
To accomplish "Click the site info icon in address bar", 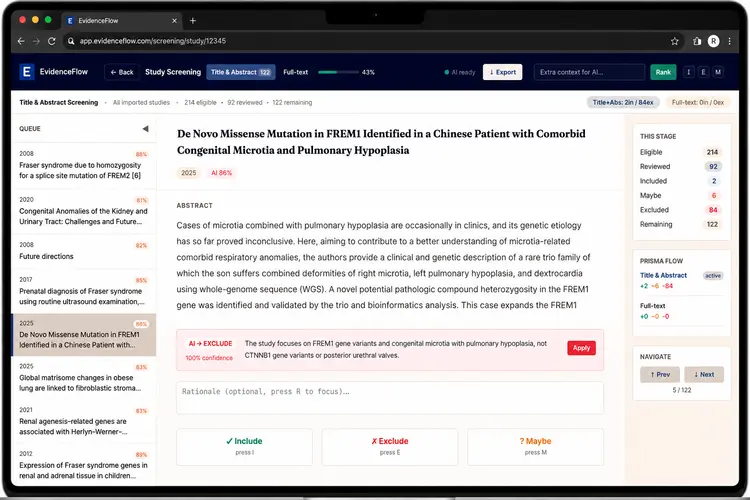I will 71,41.
